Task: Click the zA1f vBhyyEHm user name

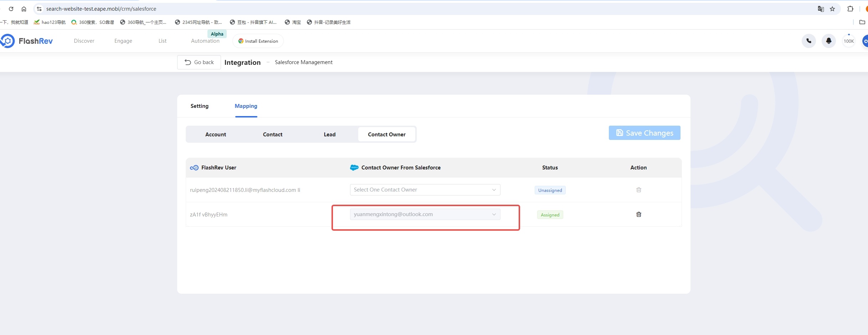Action: [209, 215]
